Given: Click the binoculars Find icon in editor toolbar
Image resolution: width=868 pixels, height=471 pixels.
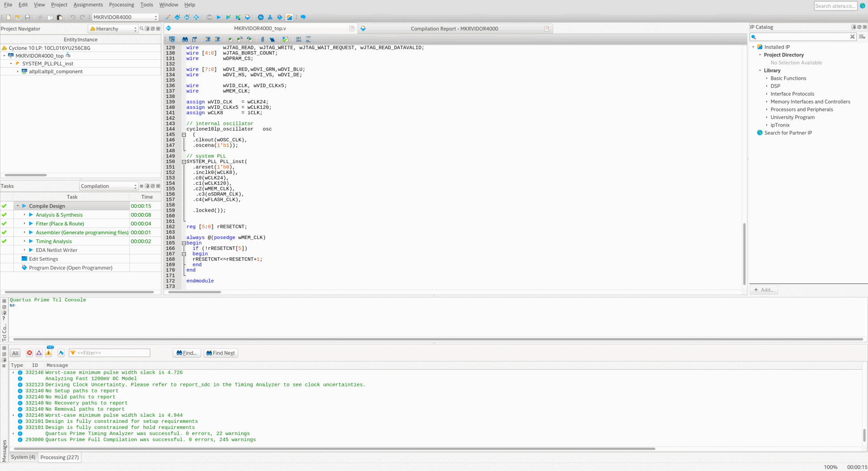Looking at the screenshot, I should [x=185, y=39].
